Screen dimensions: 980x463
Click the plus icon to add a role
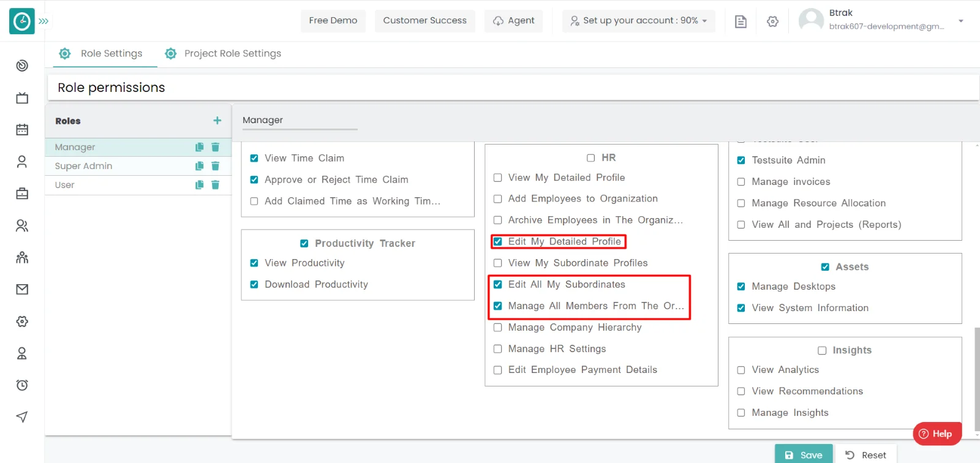(x=217, y=121)
